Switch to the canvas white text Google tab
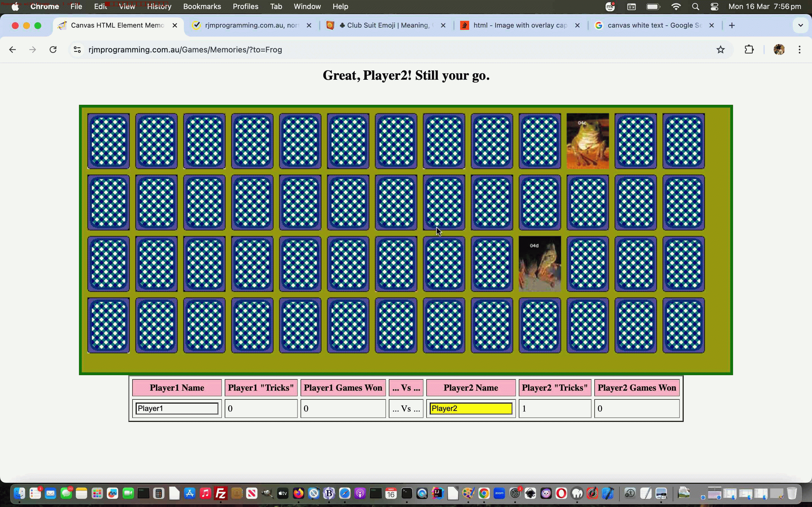 tap(651, 25)
